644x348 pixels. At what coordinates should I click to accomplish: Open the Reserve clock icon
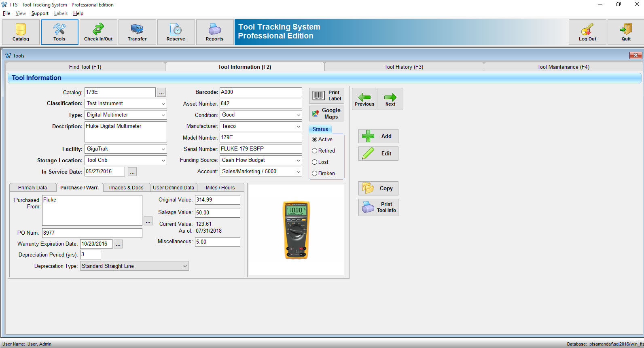click(x=176, y=29)
